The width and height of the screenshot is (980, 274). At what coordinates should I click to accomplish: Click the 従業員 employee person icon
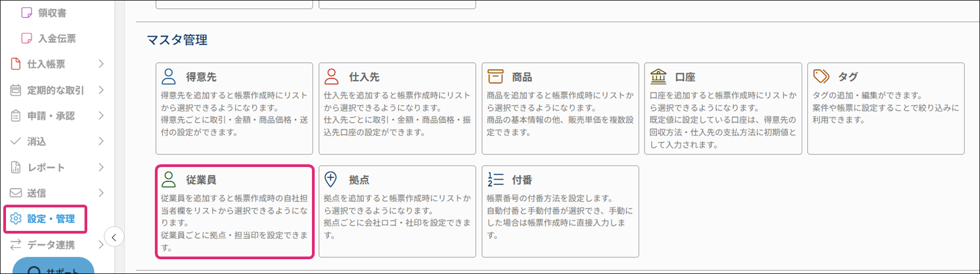[x=169, y=180]
